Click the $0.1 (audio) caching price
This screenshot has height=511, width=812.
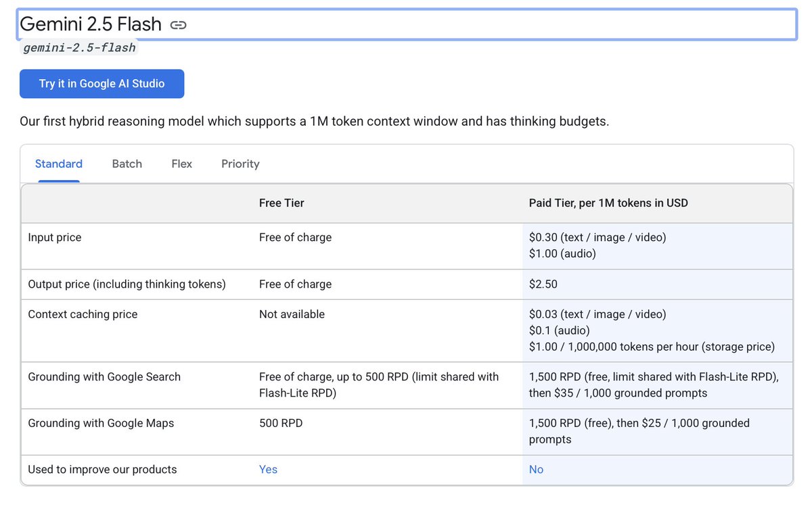[560, 330]
